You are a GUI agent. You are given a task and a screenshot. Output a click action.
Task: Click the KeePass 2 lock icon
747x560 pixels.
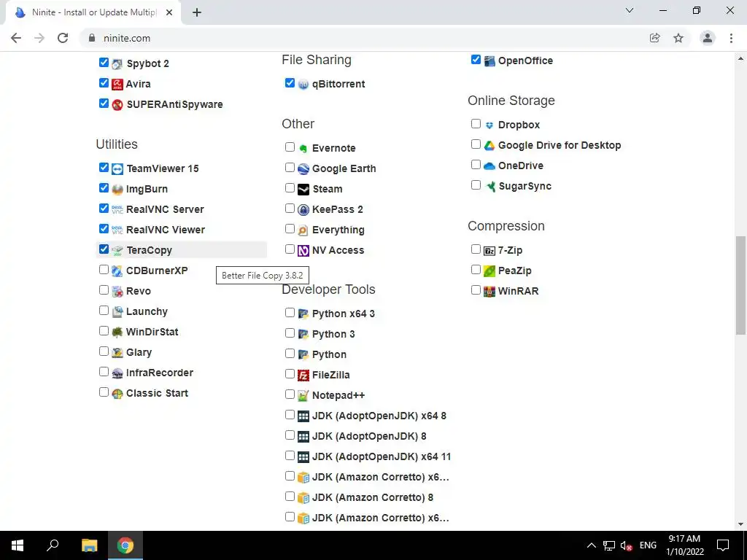tap(303, 210)
